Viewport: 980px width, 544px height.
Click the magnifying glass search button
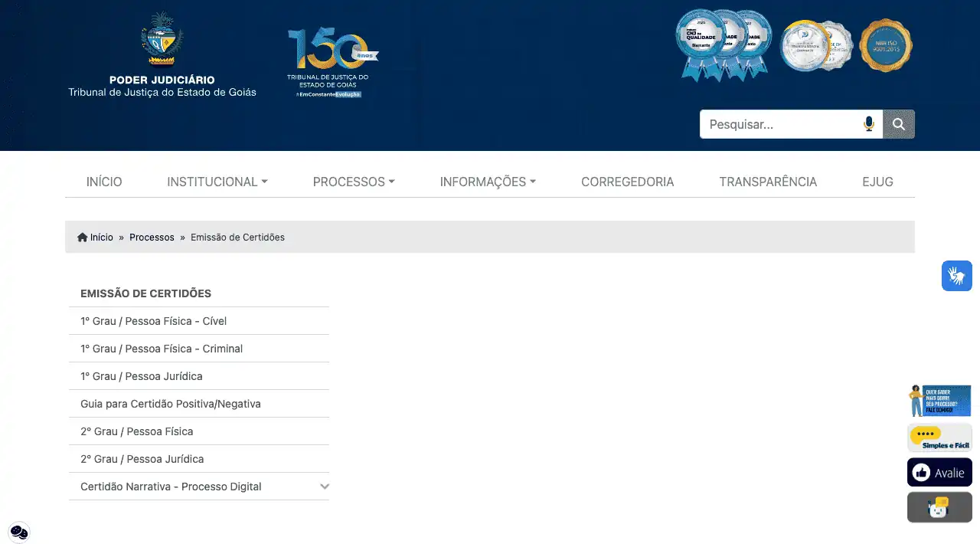pos(899,124)
